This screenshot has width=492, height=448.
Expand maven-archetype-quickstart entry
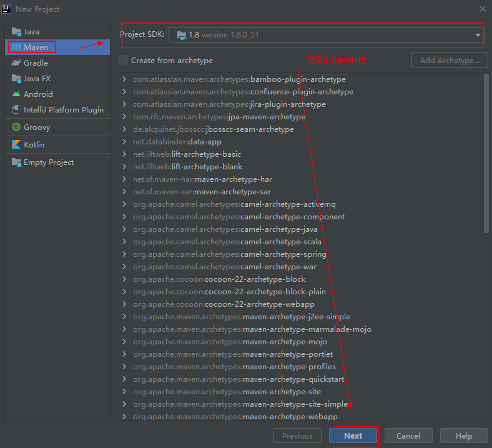pos(125,379)
